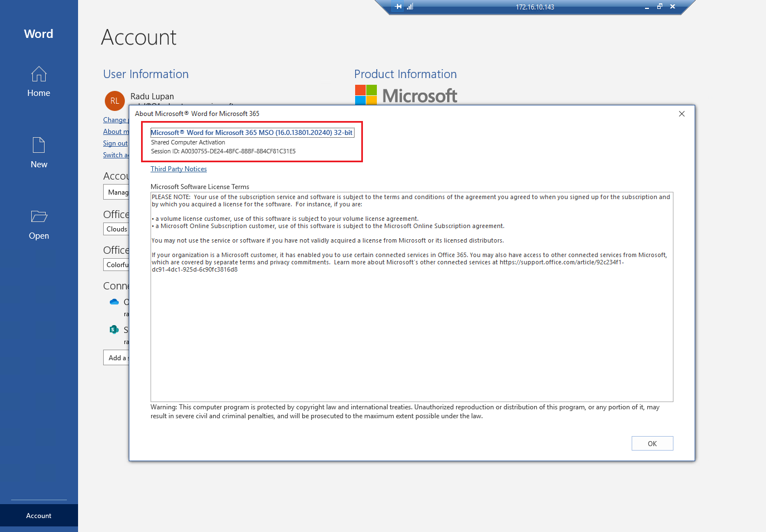The image size is (766, 532).
Task: Click the RL user avatar
Action: [x=114, y=100]
